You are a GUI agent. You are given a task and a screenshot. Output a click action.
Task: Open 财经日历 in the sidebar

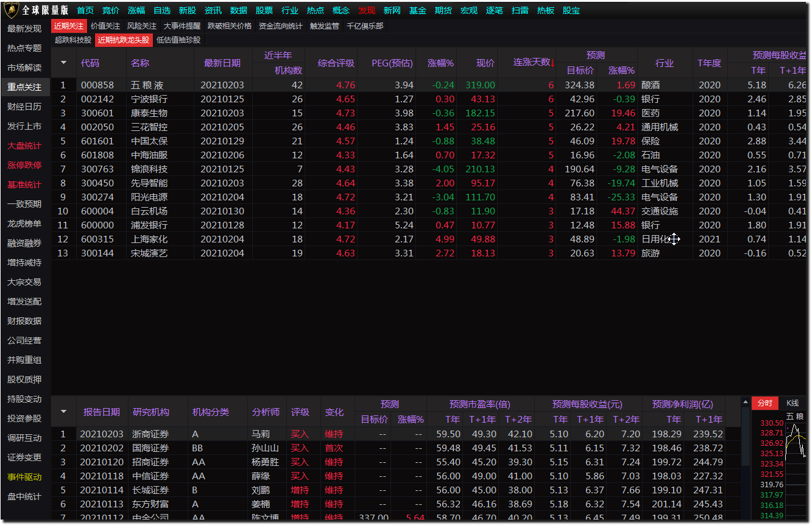[x=25, y=107]
